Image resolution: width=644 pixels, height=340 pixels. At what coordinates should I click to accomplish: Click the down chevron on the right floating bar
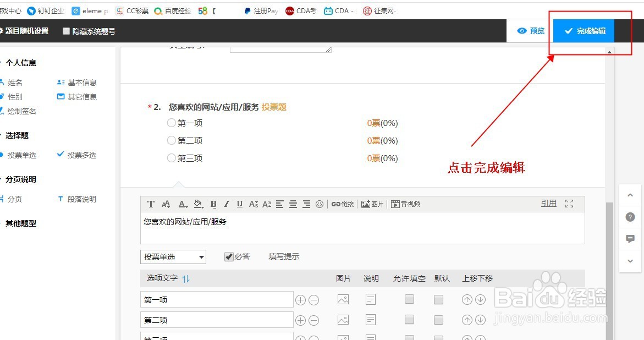click(x=630, y=261)
